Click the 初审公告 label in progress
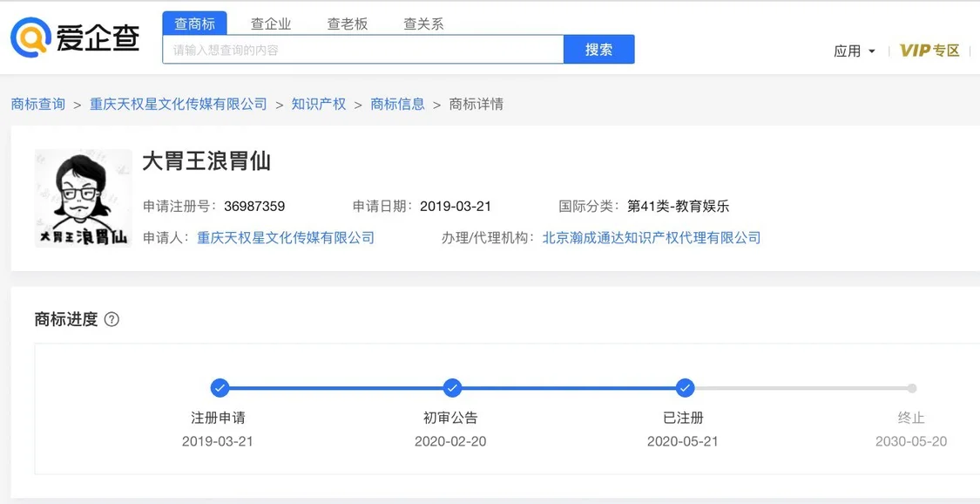Image resolution: width=980 pixels, height=504 pixels. (450, 418)
